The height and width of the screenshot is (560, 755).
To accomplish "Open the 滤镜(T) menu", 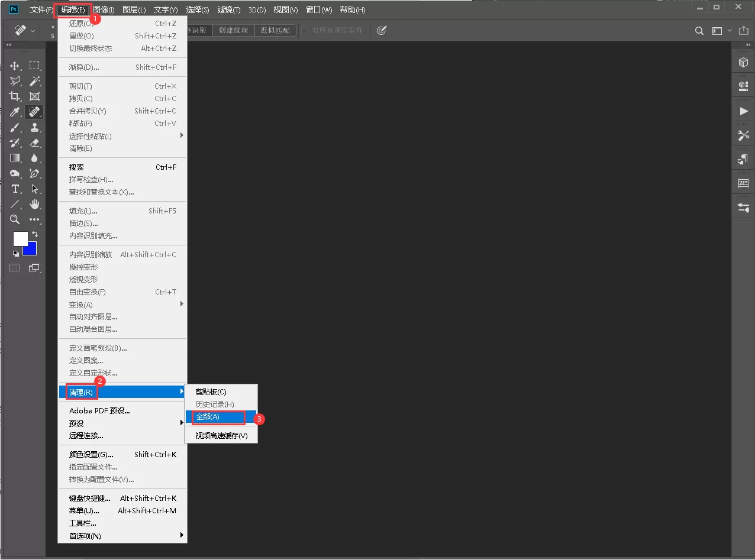I will point(228,10).
